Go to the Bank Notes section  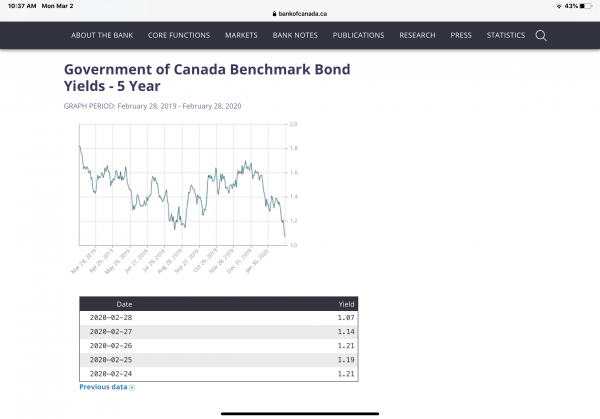[x=295, y=35]
